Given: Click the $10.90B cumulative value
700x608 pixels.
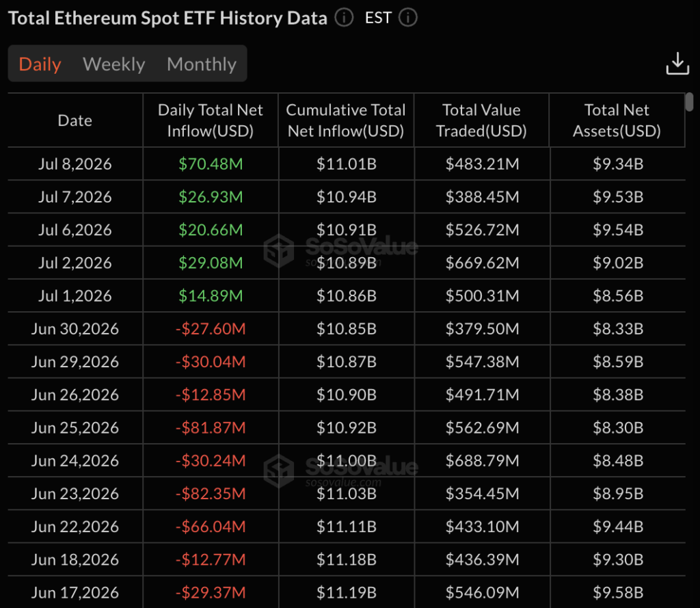Looking at the screenshot, I should (x=347, y=395).
